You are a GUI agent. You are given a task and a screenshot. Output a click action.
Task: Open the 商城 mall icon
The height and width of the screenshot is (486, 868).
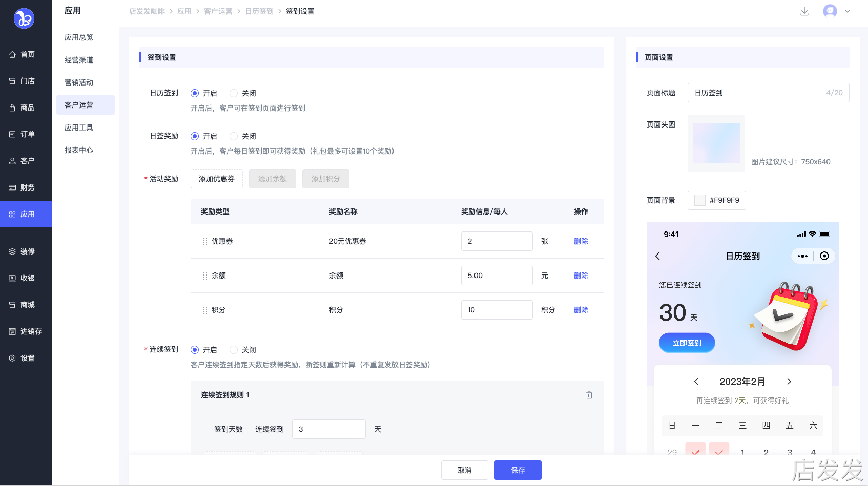(x=12, y=305)
